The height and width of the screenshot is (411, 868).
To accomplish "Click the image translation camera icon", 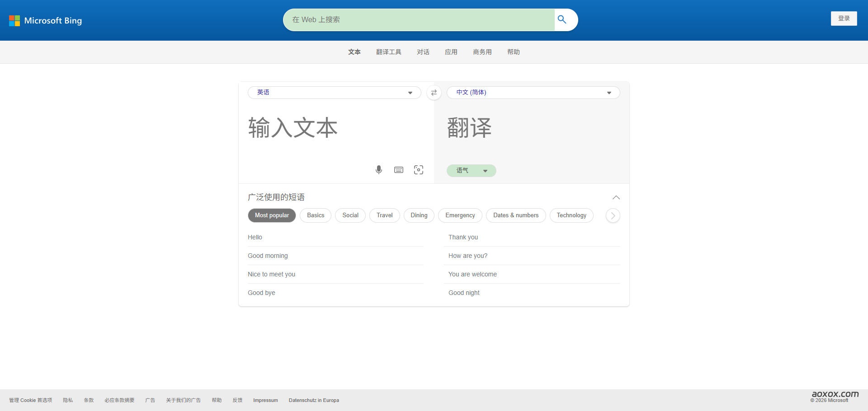I will point(418,170).
